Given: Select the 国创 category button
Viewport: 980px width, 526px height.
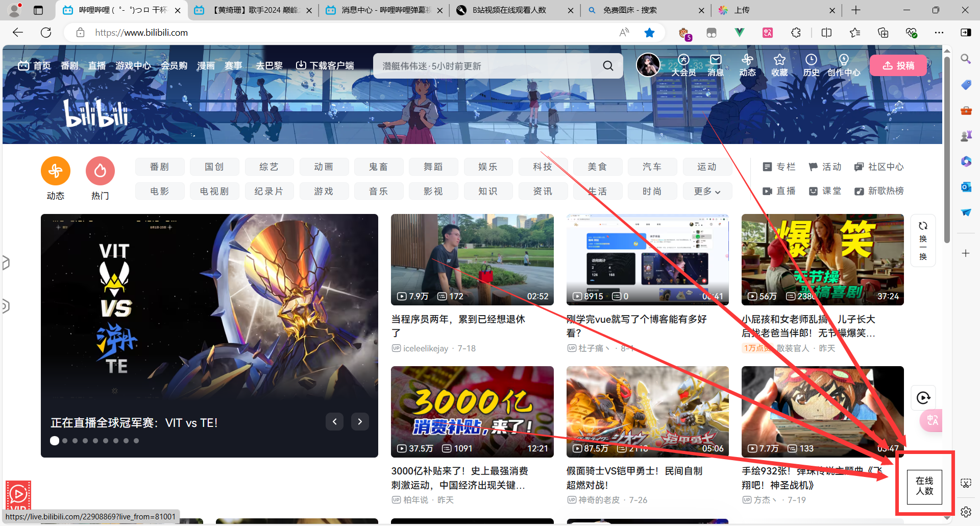Looking at the screenshot, I should click(x=214, y=166).
